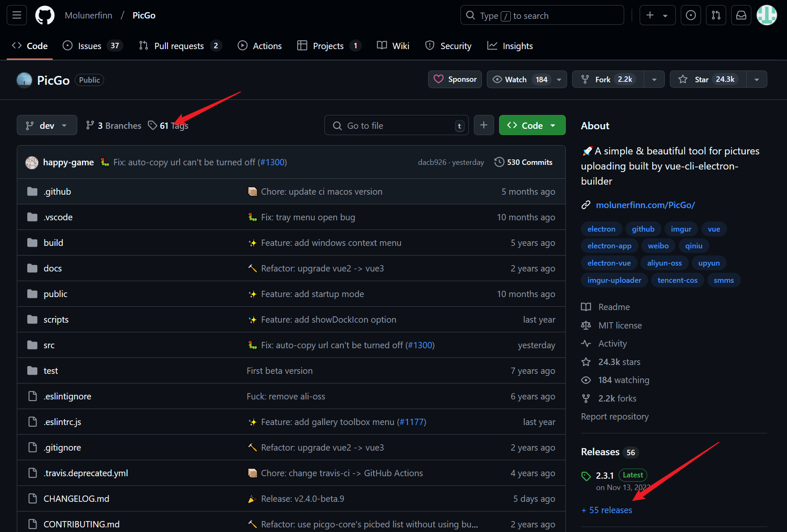Switch to the Security tab
Viewport: 787px width, 532px height.
[x=448, y=46]
